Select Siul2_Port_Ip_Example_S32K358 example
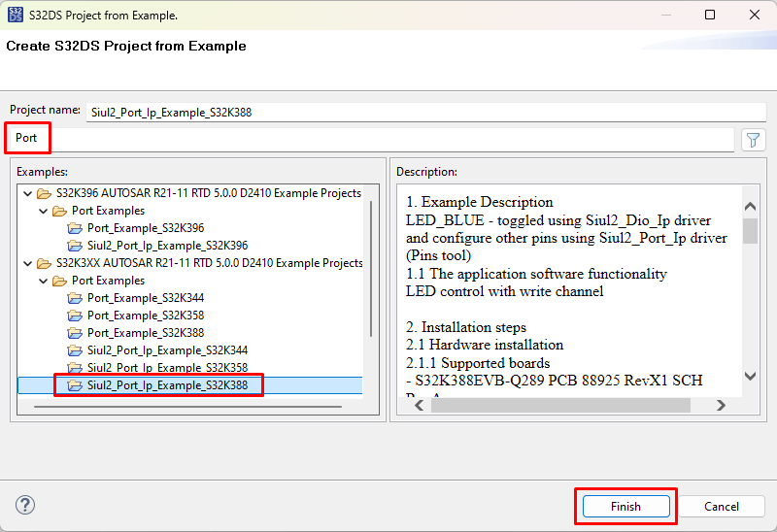777x532 pixels. [167, 368]
